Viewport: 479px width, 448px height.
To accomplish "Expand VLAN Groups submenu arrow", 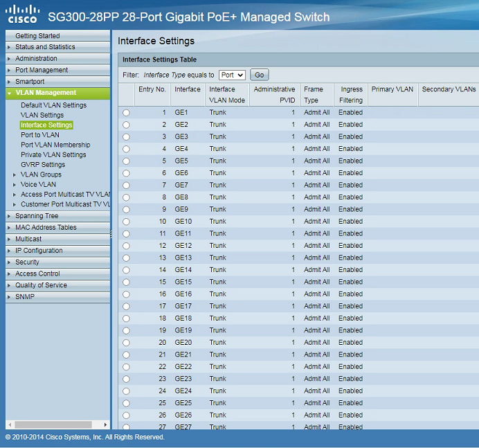I will pyautogui.click(x=15, y=175).
